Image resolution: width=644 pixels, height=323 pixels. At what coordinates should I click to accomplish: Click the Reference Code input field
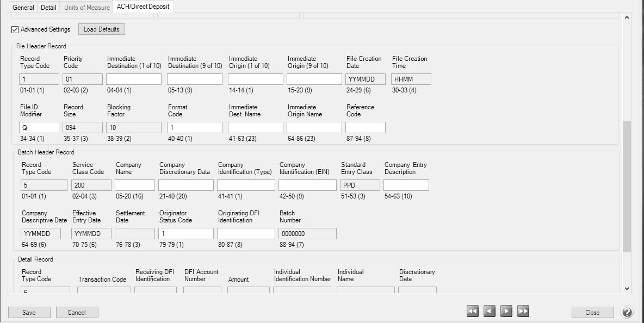click(x=365, y=128)
